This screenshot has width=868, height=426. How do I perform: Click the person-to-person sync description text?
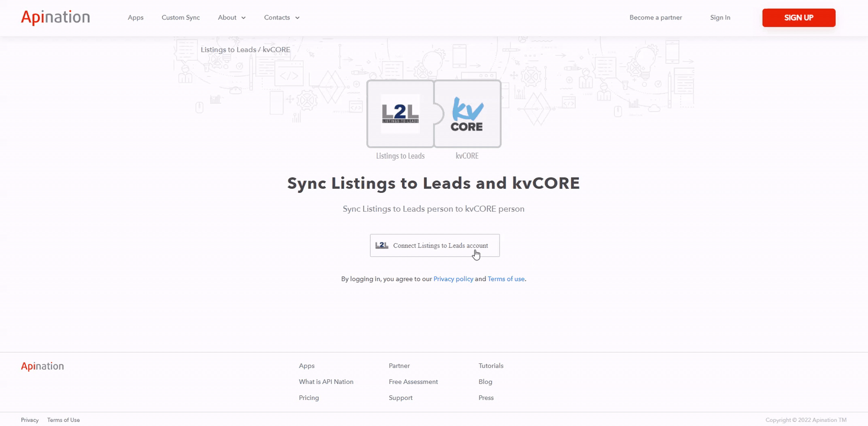[x=433, y=209]
